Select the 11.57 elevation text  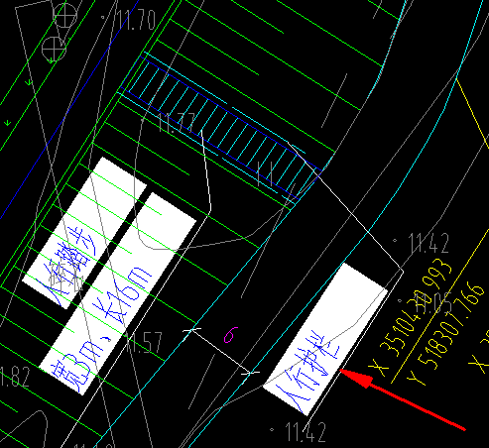[x=144, y=342]
